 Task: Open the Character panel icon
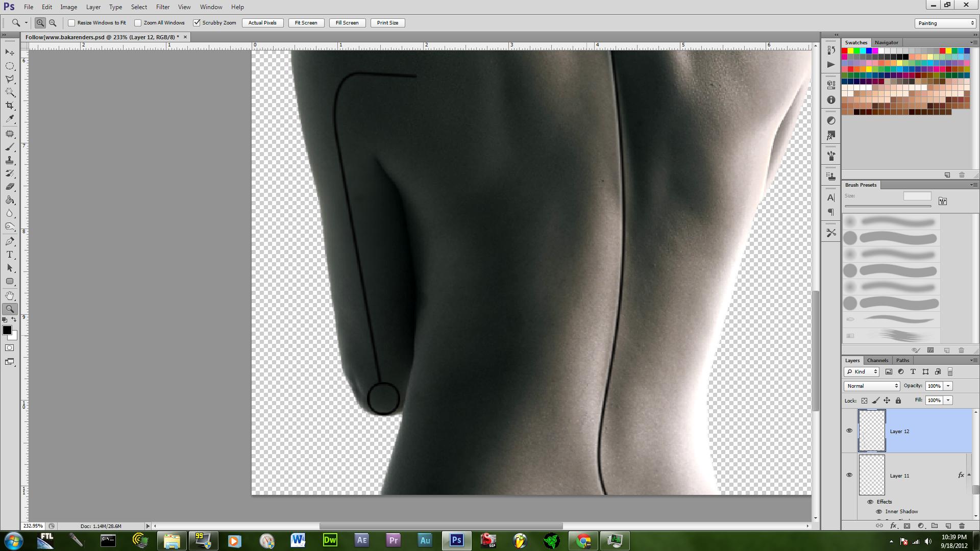coord(831,197)
